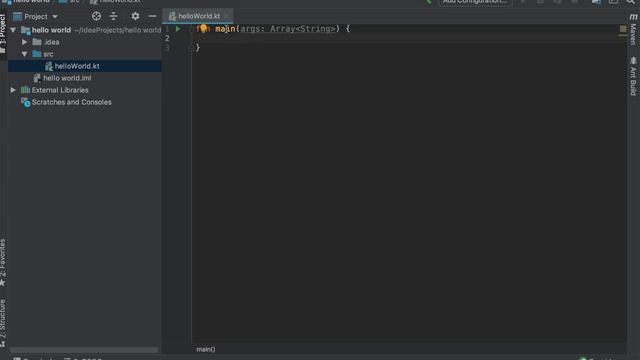Hide the Project panel with minus icon
This screenshot has height=360, width=640.
(x=152, y=16)
